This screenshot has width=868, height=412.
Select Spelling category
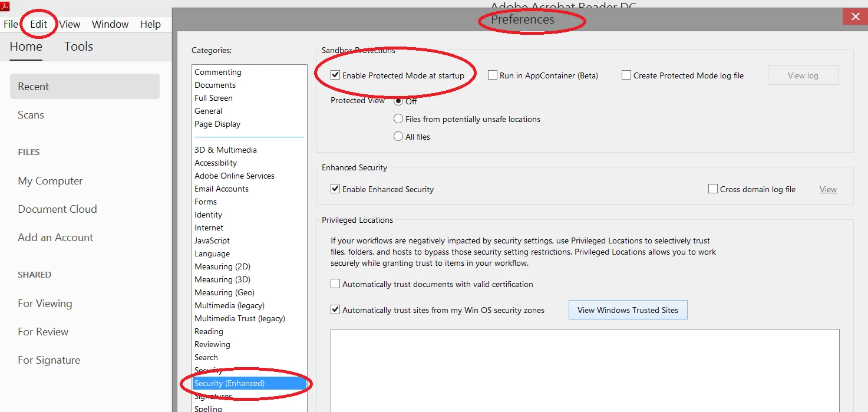pos(209,408)
